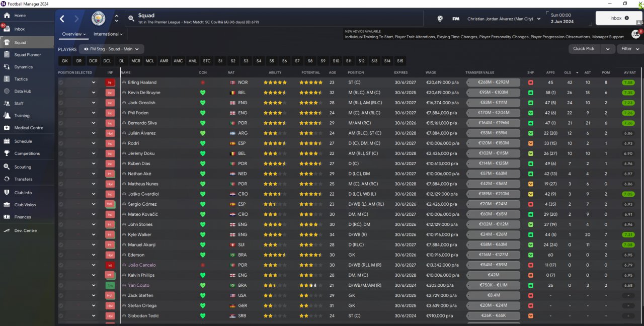Open the Quick Pick dropdown arrow
Screen dimensions: 644x326
click(x=608, y=49)
